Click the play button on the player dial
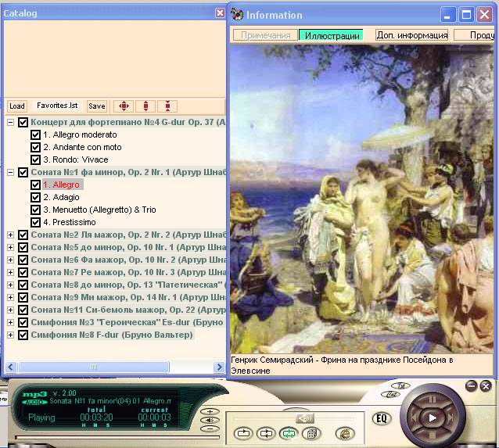The height and width of the screenshot is (448, 499). [433, 418]
